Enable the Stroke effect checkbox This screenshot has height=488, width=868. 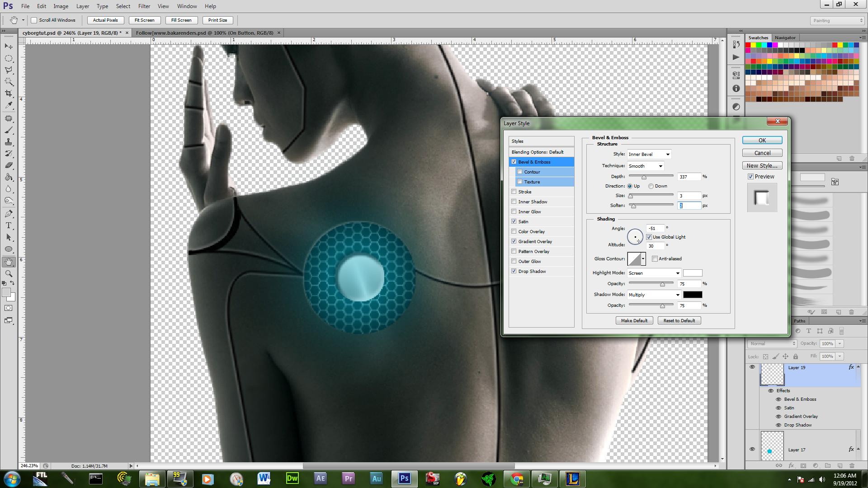click(x=514, y=192)
